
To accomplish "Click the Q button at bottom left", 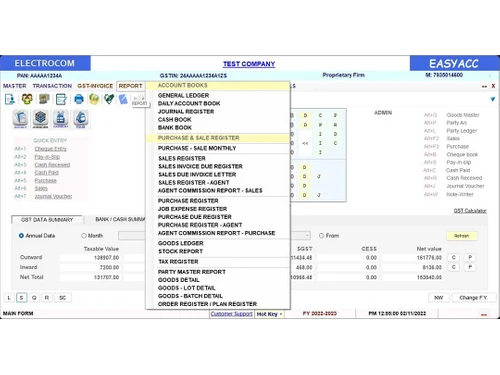I will pos(34,298).
